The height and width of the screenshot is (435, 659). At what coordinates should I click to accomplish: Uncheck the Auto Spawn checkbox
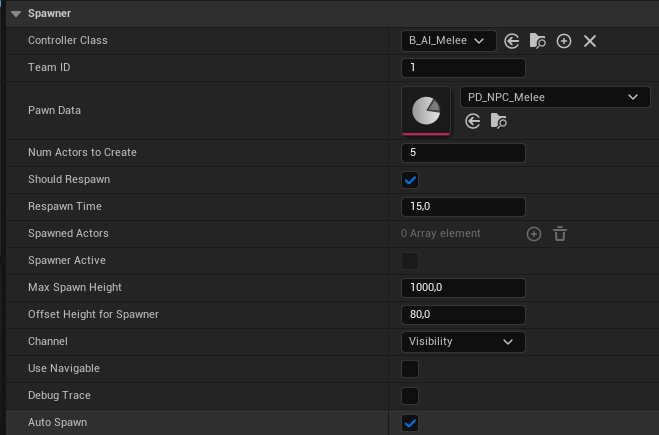click(410, 423)
